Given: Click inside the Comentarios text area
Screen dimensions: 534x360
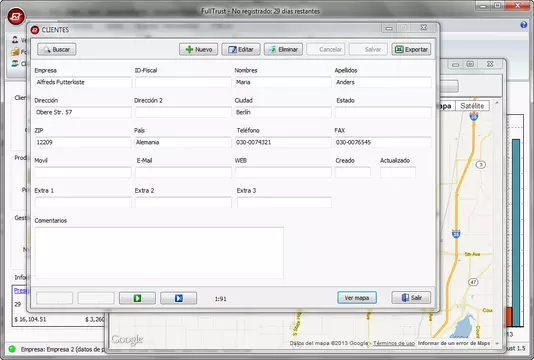Looking at the screenshot, I should click(x=159, y=253).
